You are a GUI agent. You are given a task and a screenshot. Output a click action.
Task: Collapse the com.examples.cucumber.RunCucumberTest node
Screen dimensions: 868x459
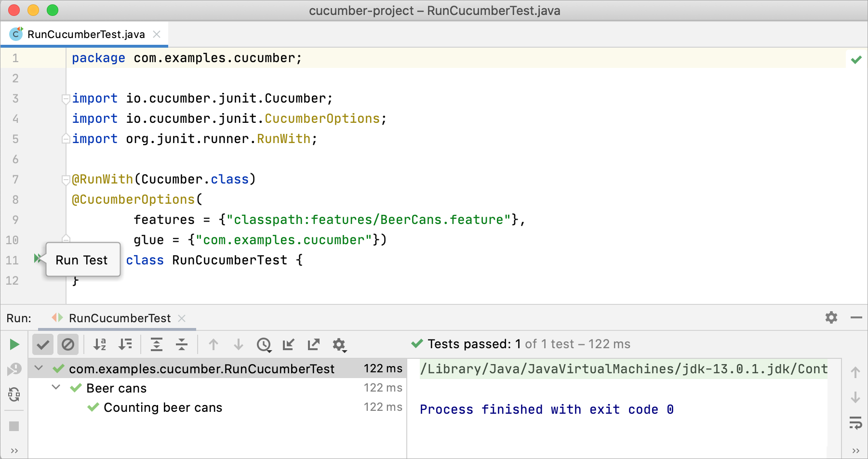tap(39, 368)
